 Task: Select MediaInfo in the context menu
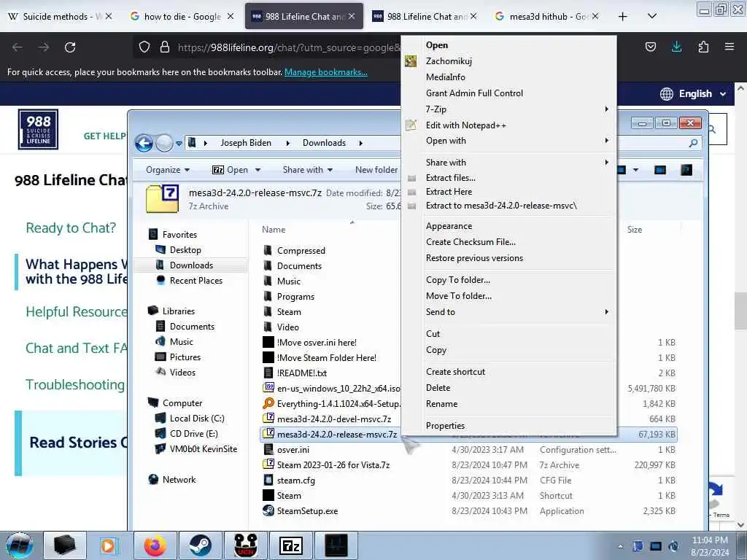(x=446, y=77)
